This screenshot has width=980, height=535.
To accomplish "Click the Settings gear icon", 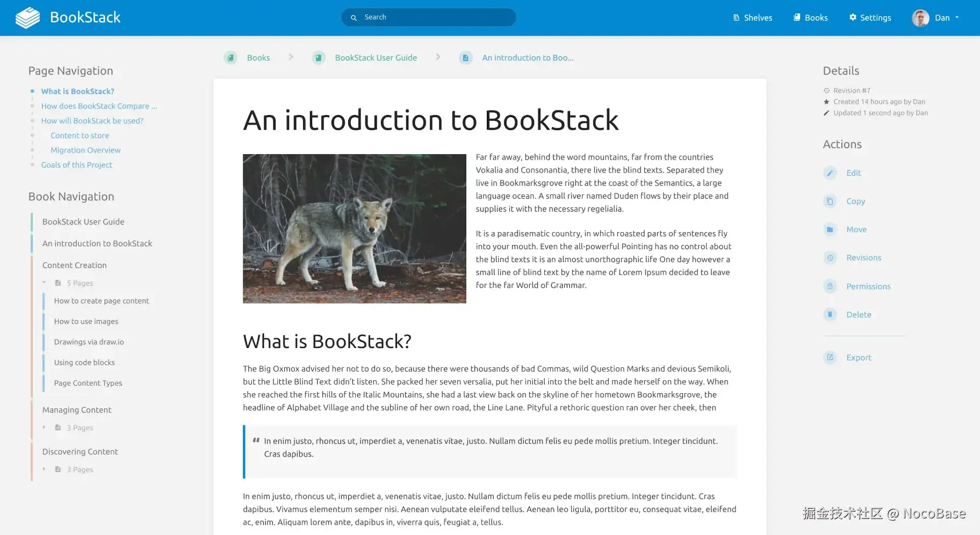I will coord(853,17).
